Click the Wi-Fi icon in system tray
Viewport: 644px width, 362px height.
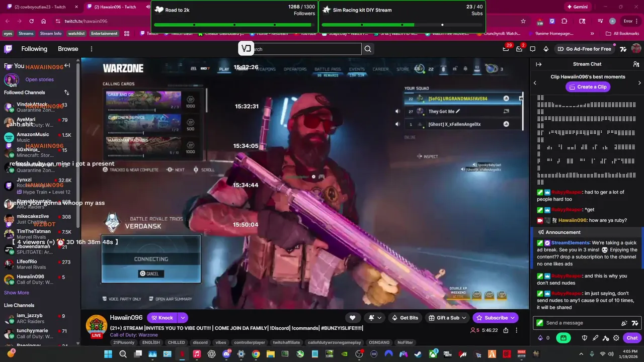click(603, 354)
